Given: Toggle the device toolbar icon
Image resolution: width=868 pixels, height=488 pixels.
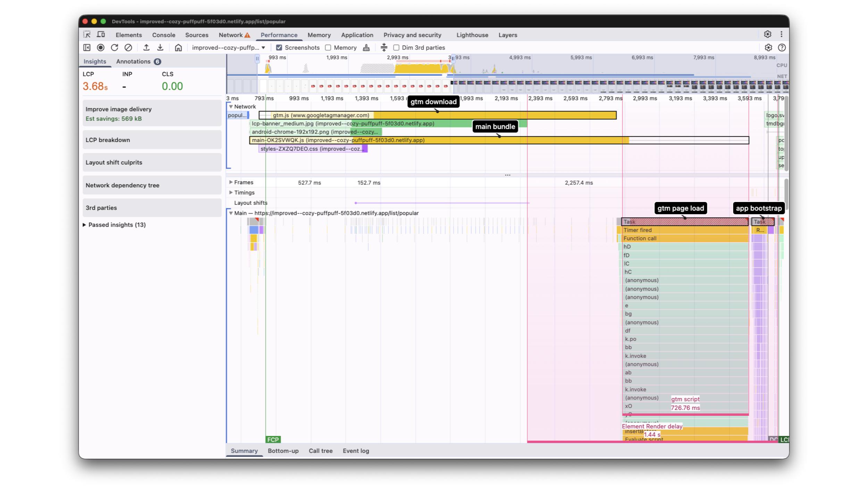Looking at the screenshot, I should 101,35.
